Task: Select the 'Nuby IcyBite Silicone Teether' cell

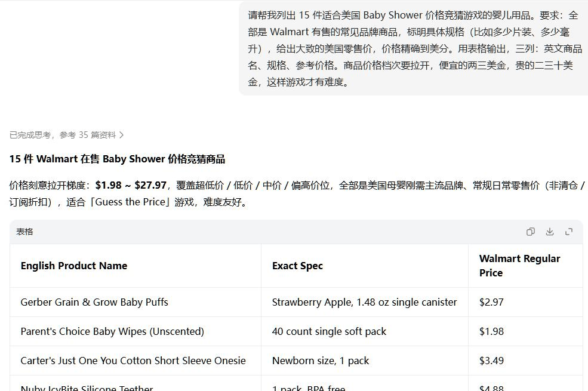Action: (x=136, y=383)
